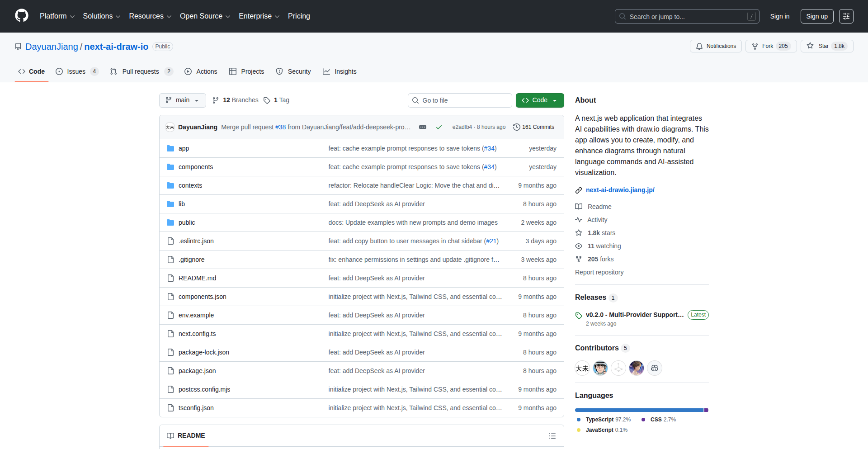Open the Issues tab

(76, 71)
